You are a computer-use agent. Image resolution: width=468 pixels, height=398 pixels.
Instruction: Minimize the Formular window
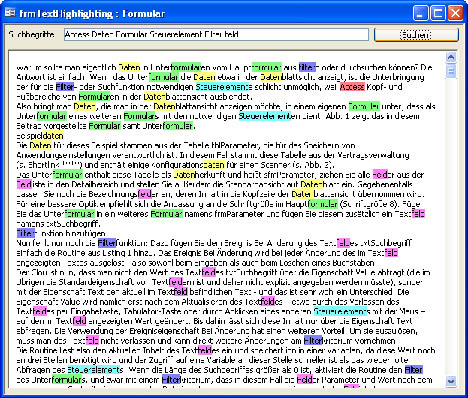420,13
